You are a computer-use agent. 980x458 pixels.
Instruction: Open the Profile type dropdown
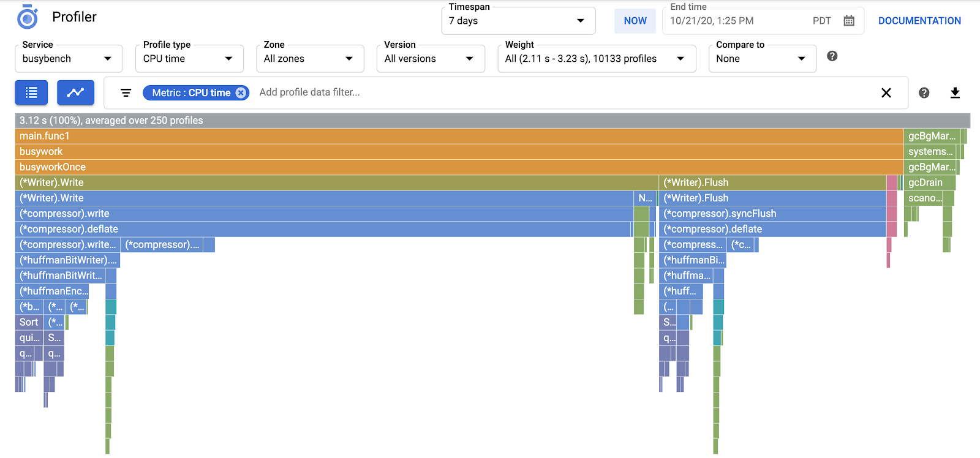pos(189,59)
